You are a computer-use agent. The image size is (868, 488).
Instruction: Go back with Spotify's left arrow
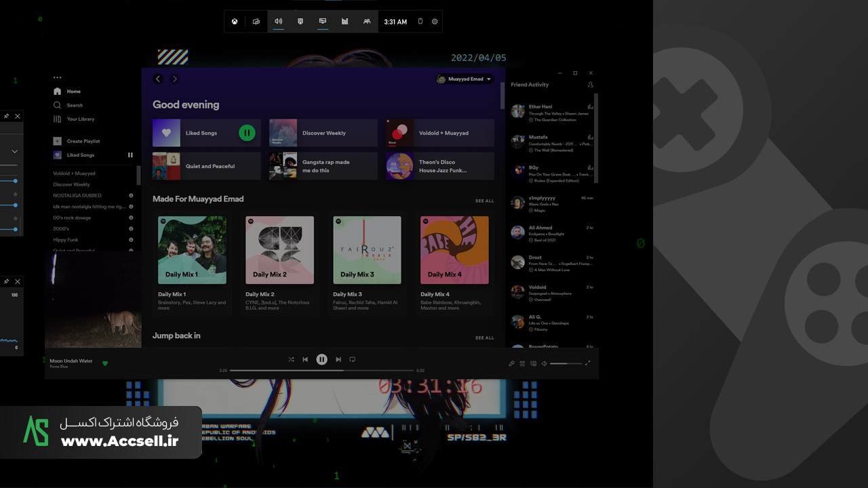coord(158,79)
